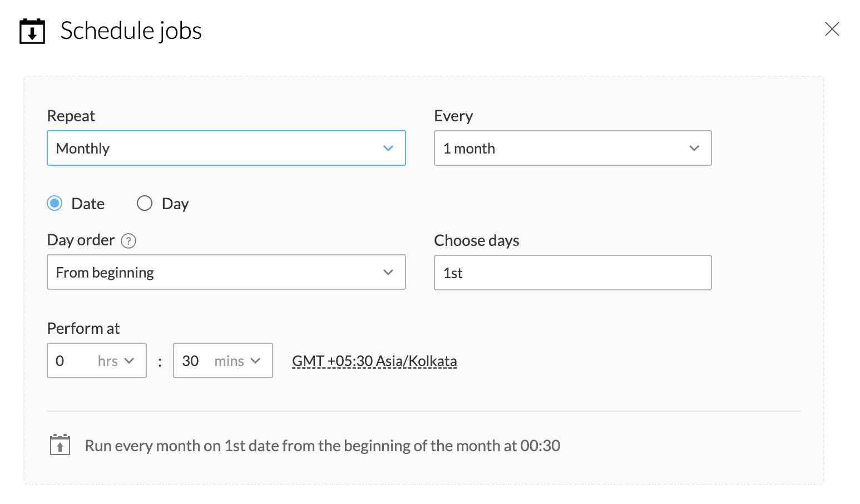The width and height of the screenshot is (860, 504).
Task: Open the Day order From beginning dropdown
Action: pos(226,272)
